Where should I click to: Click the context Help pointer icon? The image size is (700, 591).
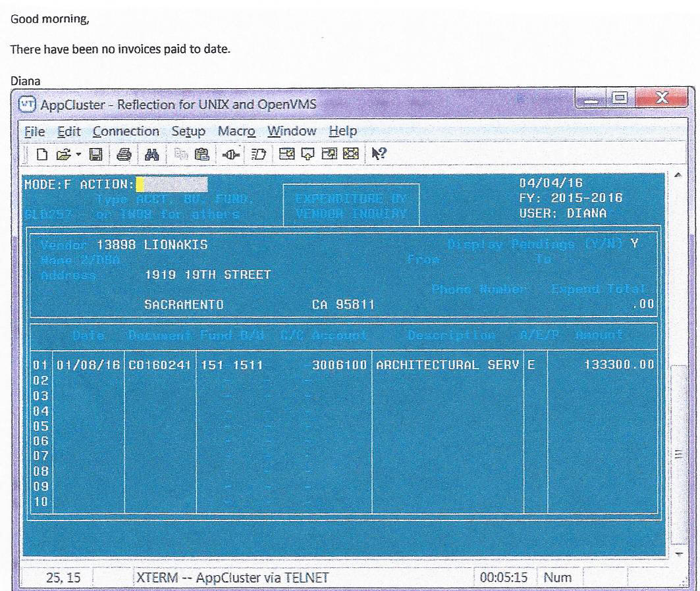point(379,154)
